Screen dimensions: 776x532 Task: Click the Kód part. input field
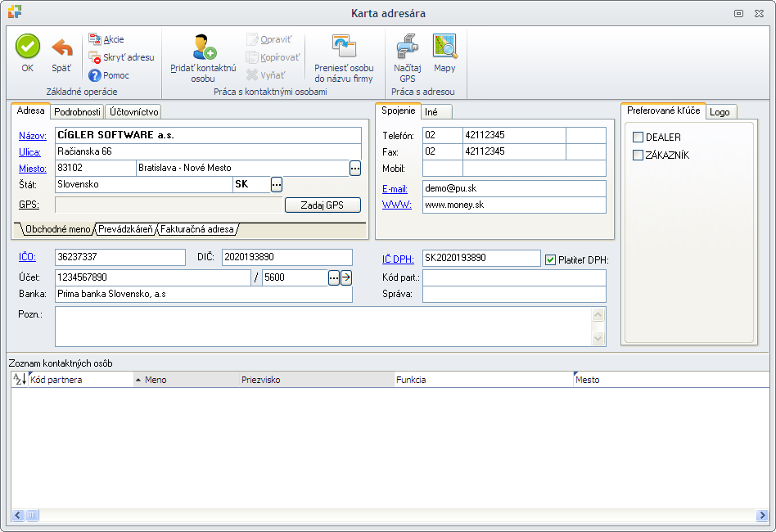(x=514, y=277)
